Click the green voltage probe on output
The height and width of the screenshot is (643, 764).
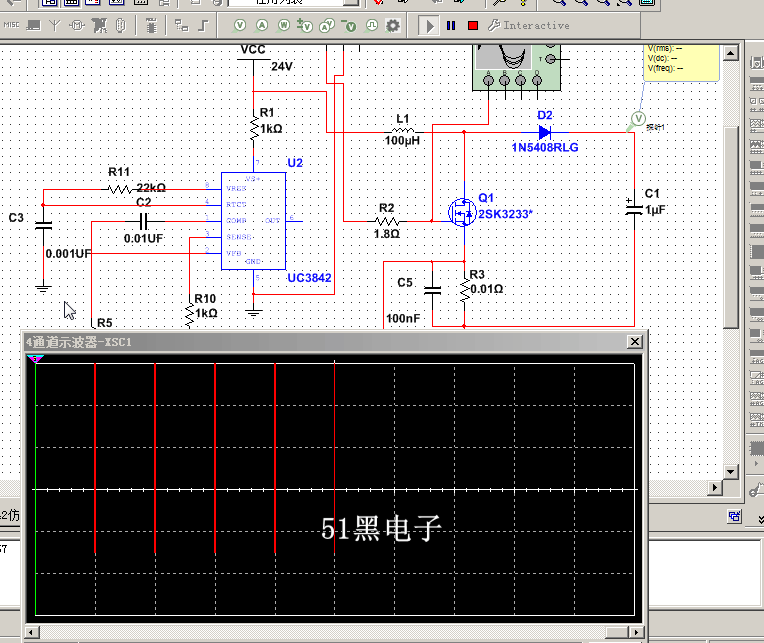[x=636, y=119]
